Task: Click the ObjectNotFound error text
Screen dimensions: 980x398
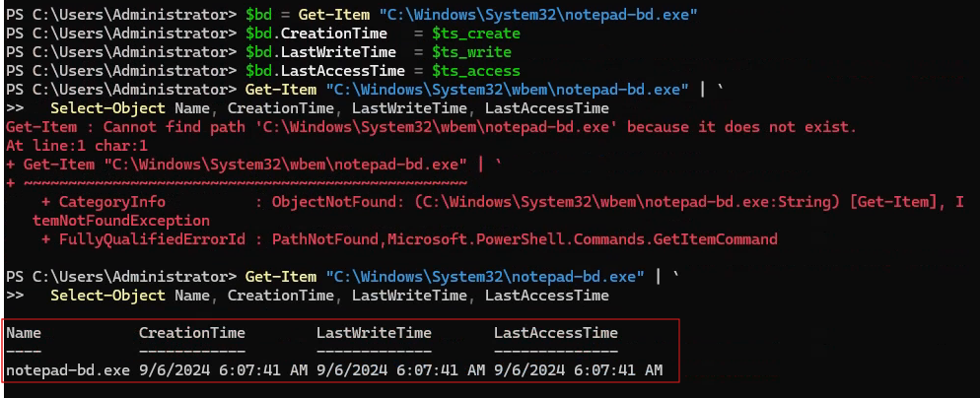Action: click(x=328, y=202)
